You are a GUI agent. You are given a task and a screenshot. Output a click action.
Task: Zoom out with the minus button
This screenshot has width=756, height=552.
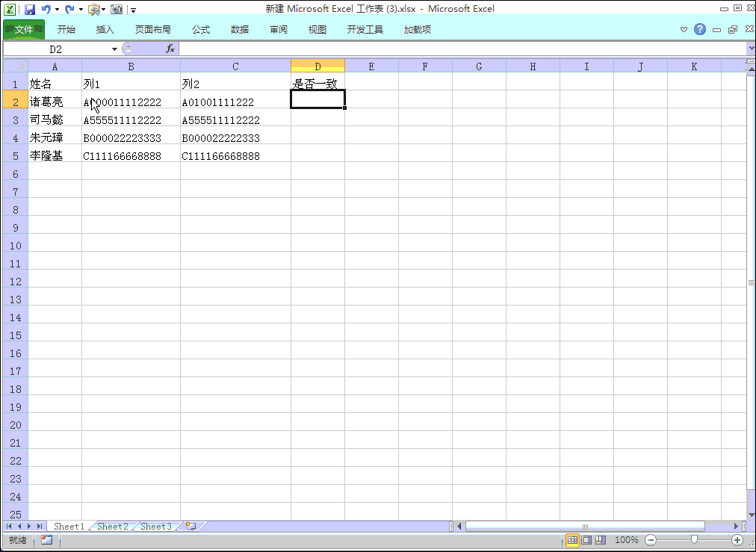point(651,540)
